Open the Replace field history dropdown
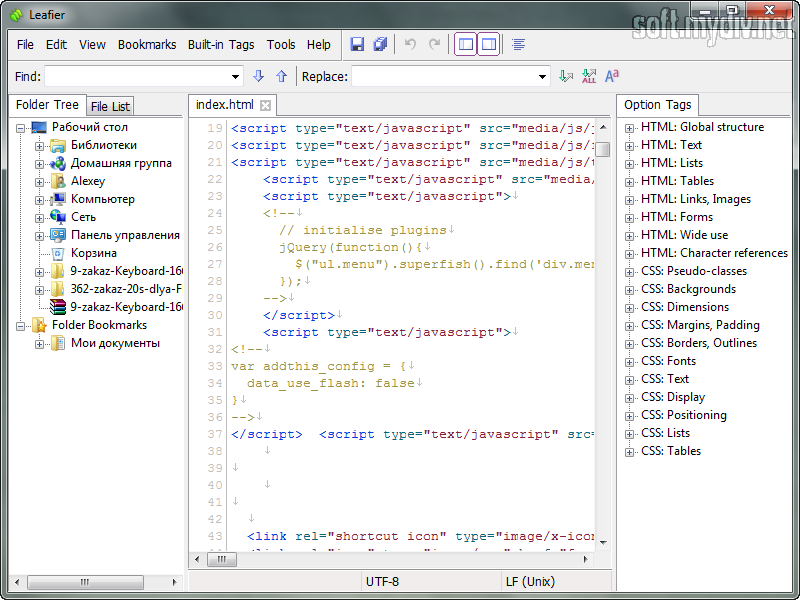The height and width of the screenshot is (600, 800). click(x=542, y=76)
